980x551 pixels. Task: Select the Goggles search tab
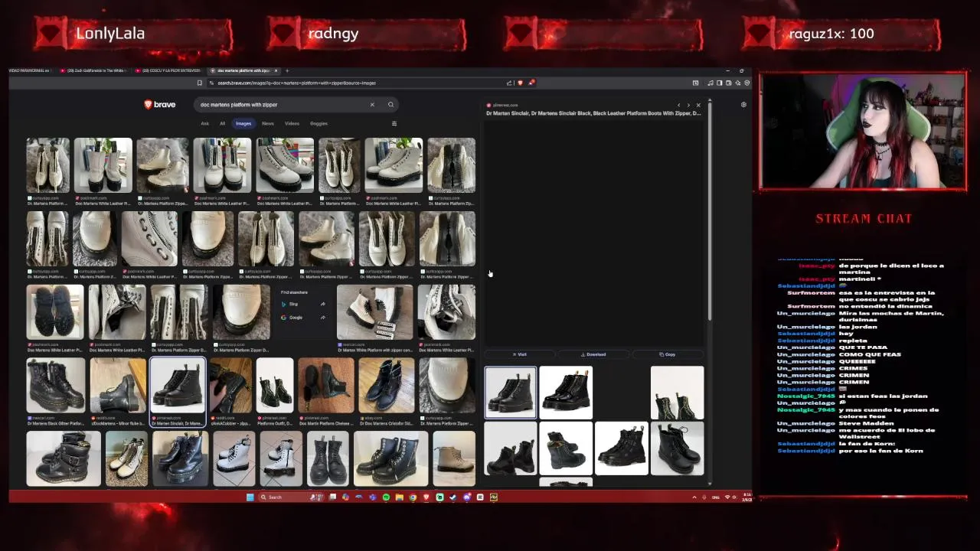coord(318,123)
